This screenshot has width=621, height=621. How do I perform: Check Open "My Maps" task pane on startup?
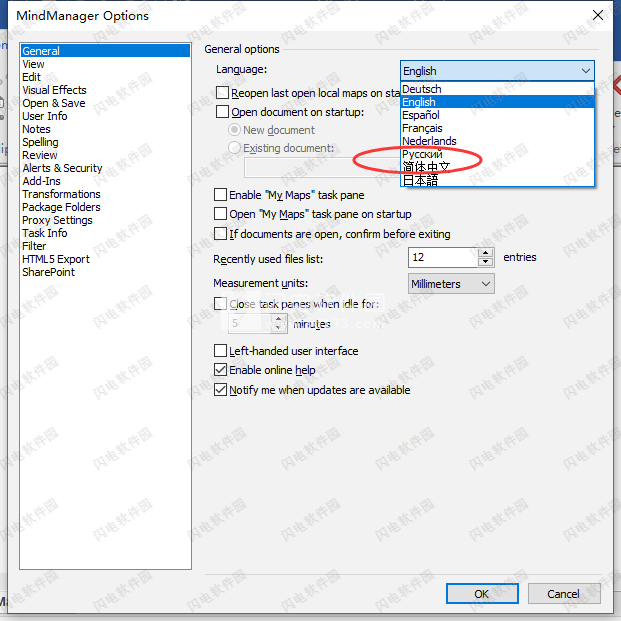click(x=220, y=214)
